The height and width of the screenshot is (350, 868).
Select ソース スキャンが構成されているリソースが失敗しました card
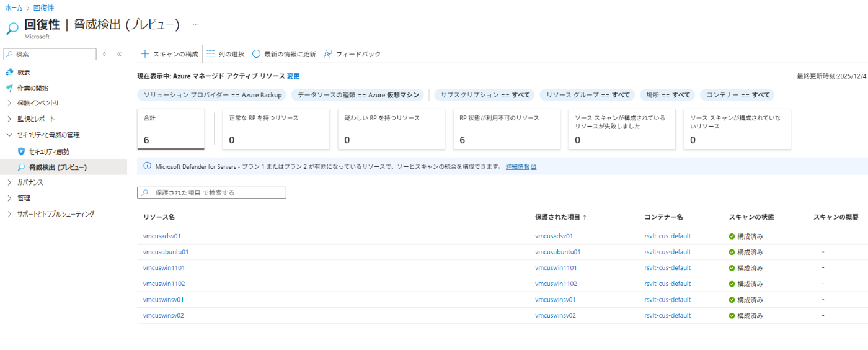click(622, 129)
